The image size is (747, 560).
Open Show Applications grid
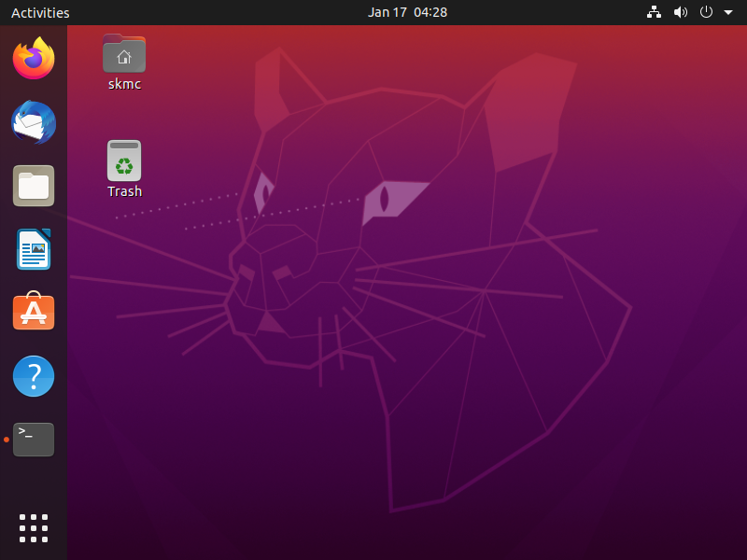point(33,527)
